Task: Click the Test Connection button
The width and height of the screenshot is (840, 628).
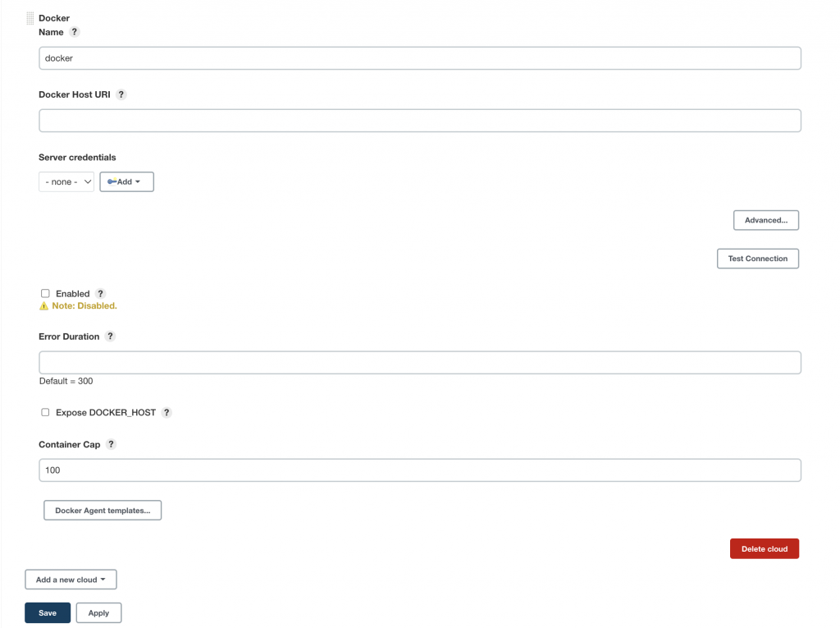Action: (x=757, y=259)
